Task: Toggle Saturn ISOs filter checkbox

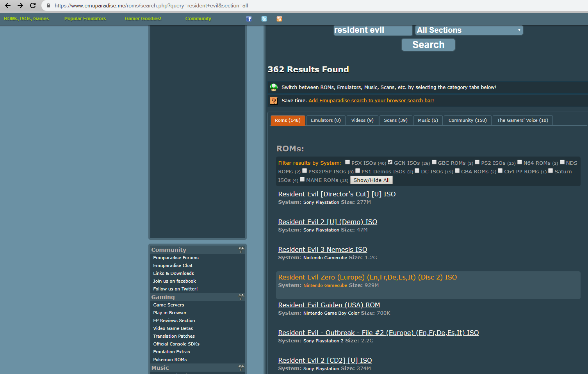Action: tap(551, 171)
